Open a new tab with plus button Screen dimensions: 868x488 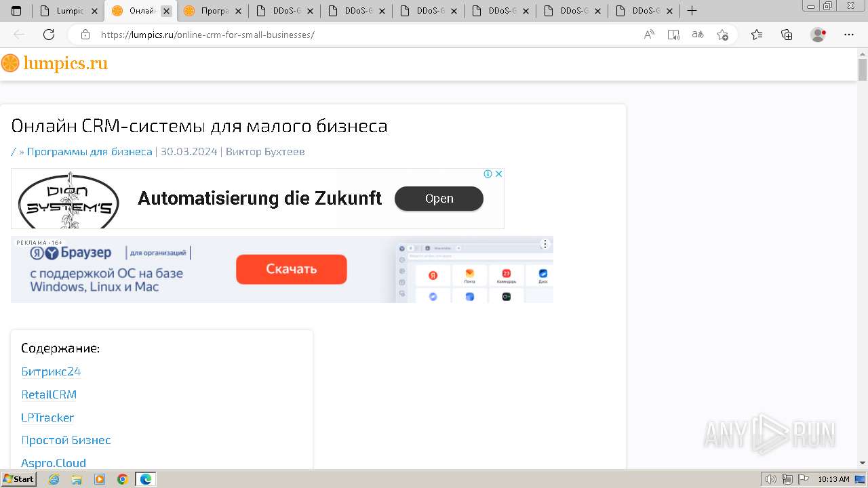692,11
